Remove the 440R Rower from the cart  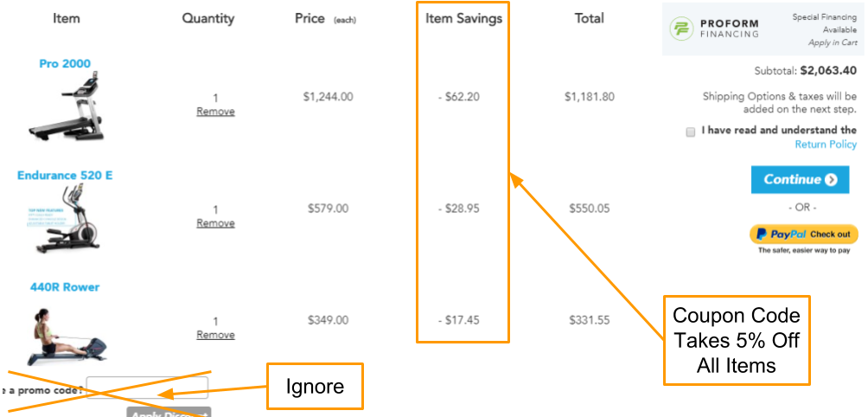pyautogui.click(x=215, y=335)
